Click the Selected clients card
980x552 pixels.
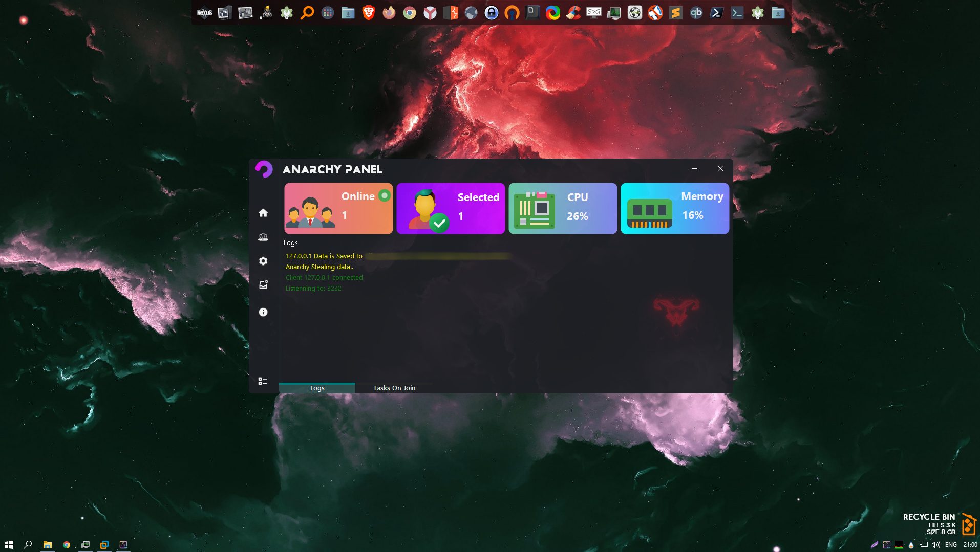point(451,208)
